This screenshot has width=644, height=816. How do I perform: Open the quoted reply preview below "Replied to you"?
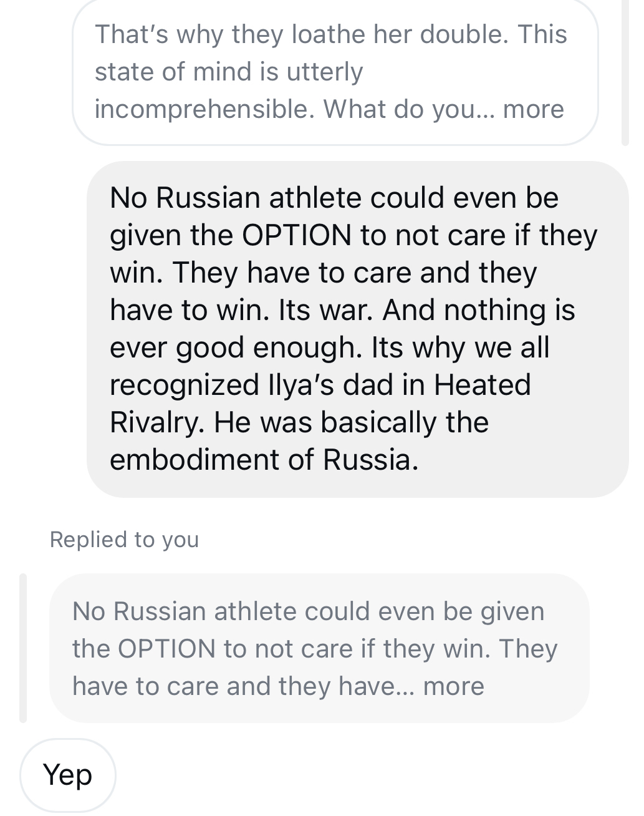point(319,648)
